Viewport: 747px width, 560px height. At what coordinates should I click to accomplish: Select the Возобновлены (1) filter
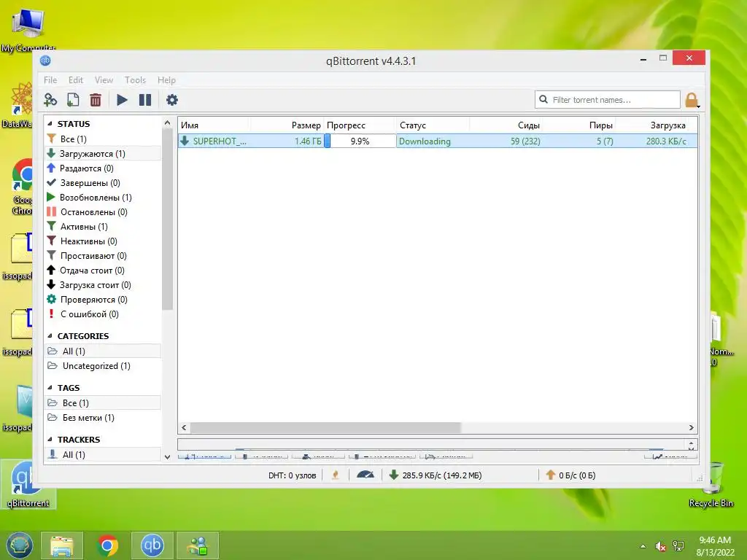[102, 197]
